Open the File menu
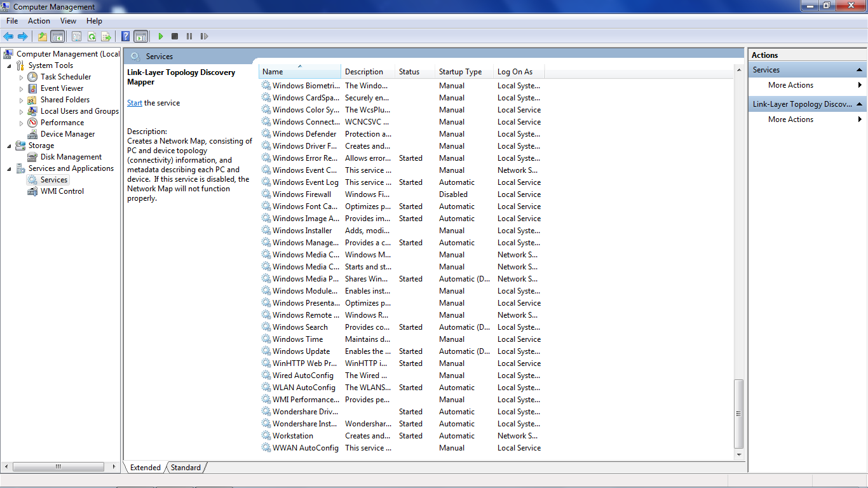 click(12, 21)
